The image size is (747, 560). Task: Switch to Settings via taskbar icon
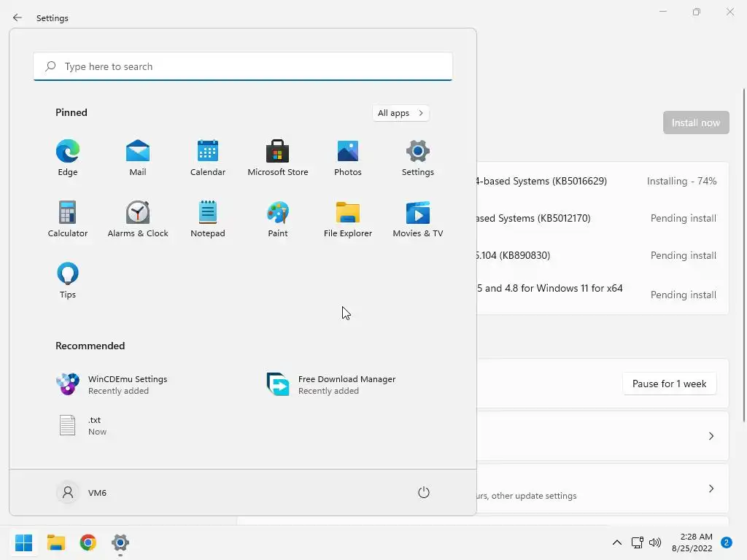pyautogui.click(x=120, y=542)
